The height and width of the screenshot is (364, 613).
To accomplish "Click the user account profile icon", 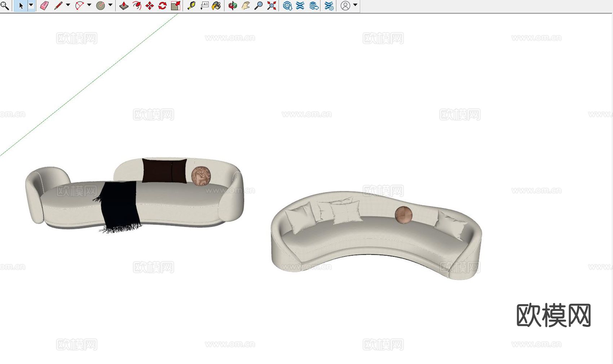I will point(345,5).
